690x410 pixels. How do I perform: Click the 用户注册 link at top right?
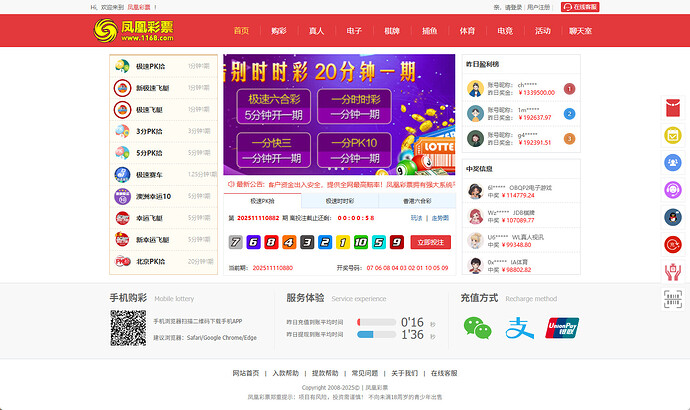tap(539, 7)
